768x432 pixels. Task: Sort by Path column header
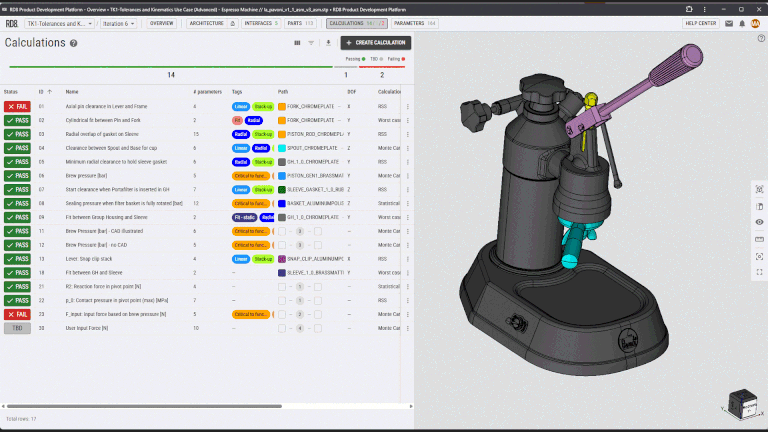tap(283, 92)
